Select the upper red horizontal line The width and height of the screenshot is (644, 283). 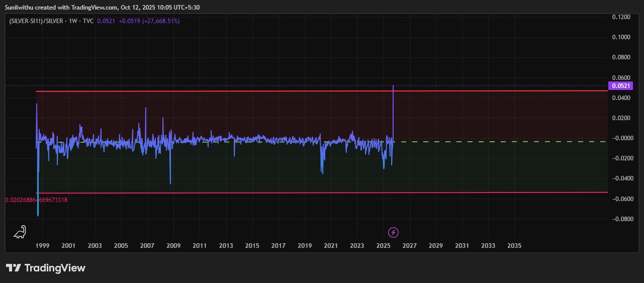322,91
